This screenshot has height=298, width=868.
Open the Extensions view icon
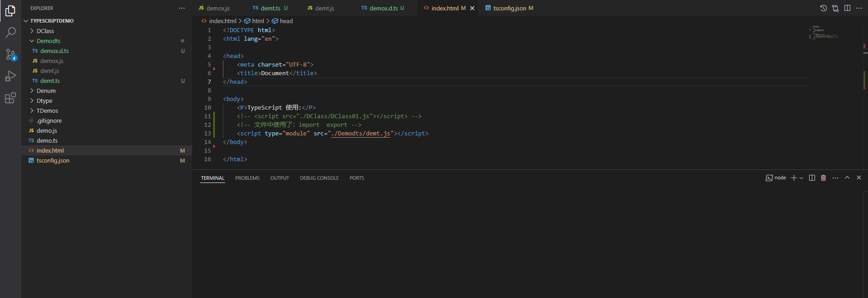[10, 98]
